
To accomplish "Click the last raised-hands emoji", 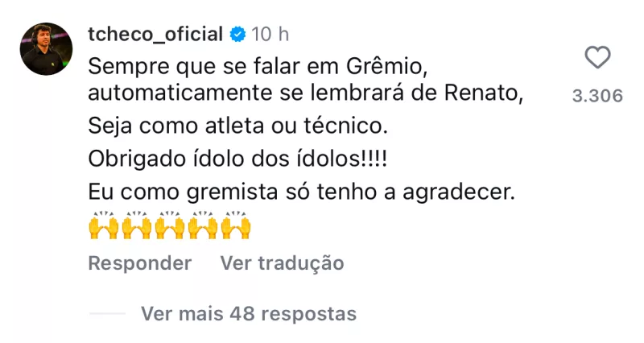I will (x=236, y=225).
